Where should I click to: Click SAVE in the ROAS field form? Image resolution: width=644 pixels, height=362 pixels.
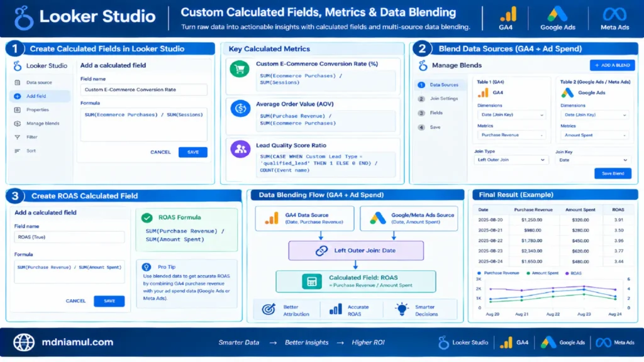click(x=109, y=301)
